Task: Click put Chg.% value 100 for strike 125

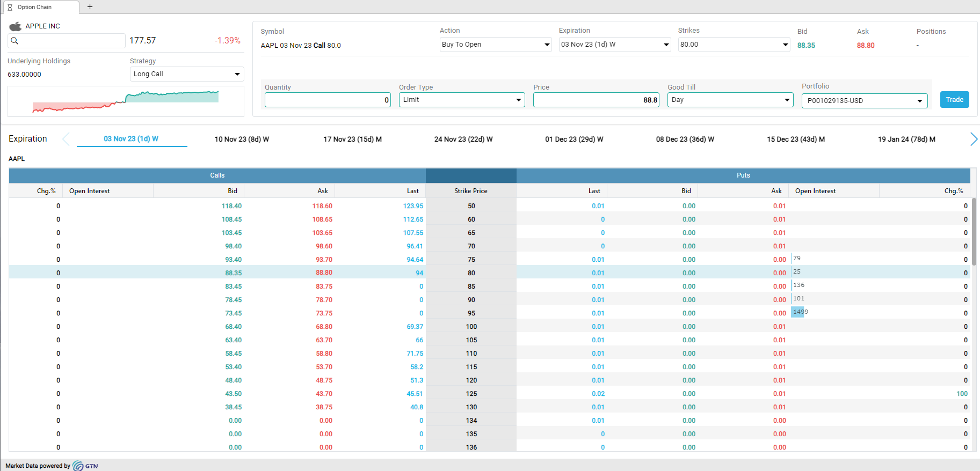Action: coord(962,394)
